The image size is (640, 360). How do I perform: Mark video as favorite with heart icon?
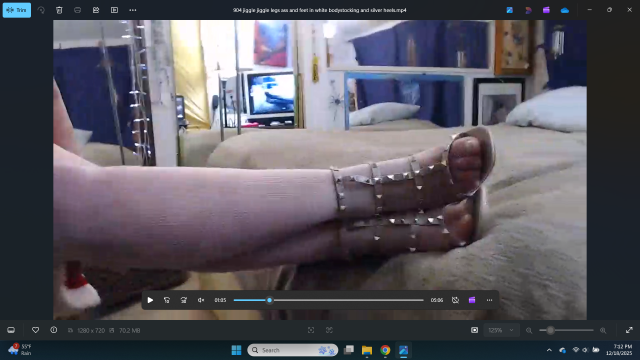(x=36, y=330)
